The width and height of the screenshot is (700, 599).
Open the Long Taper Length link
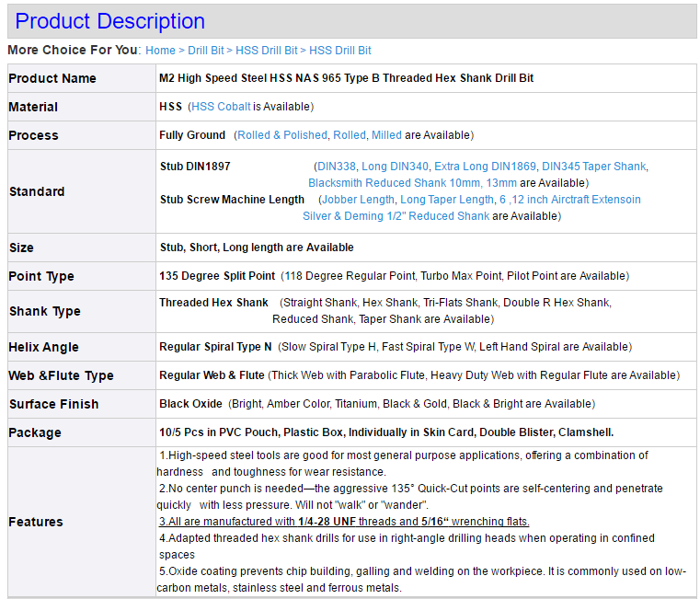click(447, 200)
